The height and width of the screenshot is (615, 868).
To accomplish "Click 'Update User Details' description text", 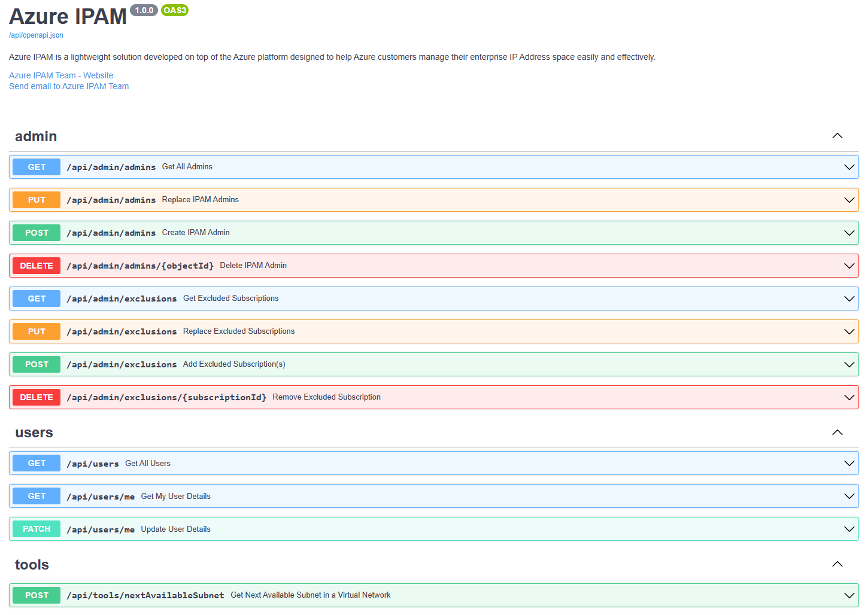I will [x=176, y=529].
